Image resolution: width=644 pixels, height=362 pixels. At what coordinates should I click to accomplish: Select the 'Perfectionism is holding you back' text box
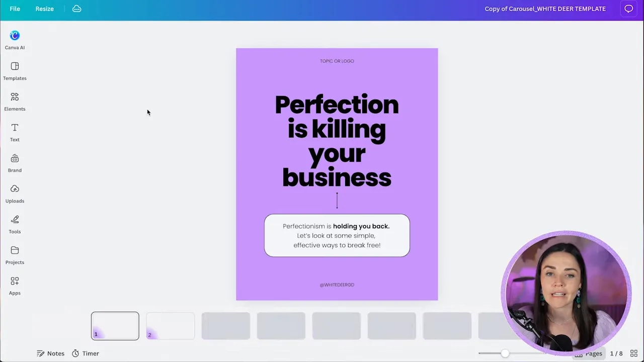click(337, 235)
